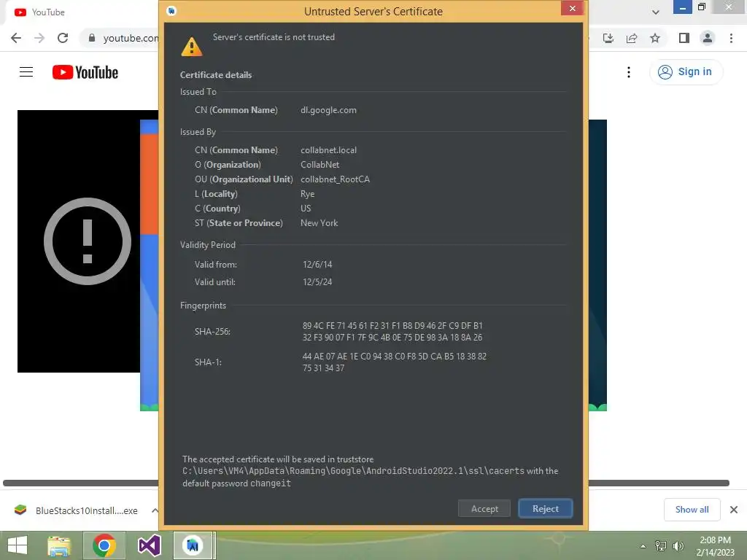Open Chrome profile avatar
This screenshot has width=747, height=560.
[708, 38]
